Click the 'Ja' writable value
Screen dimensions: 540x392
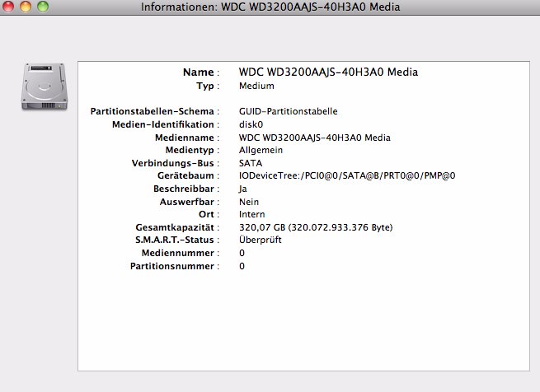(x=242, y=189)
